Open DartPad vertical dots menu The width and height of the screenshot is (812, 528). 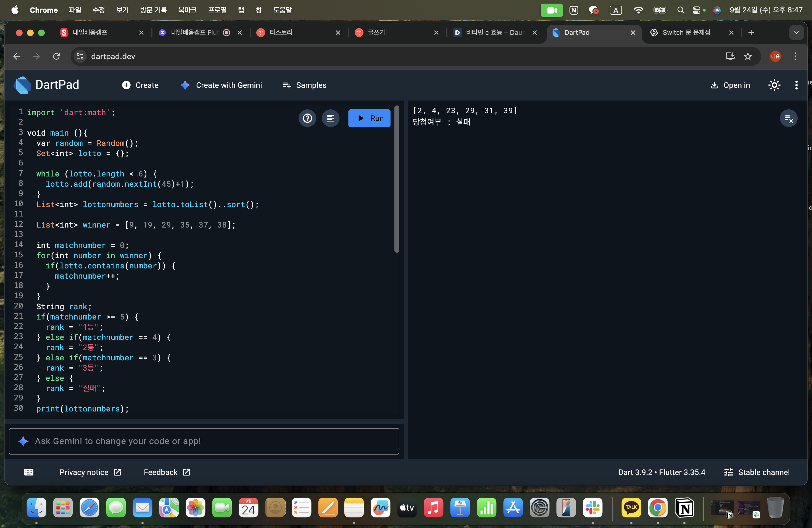(796, 85)
